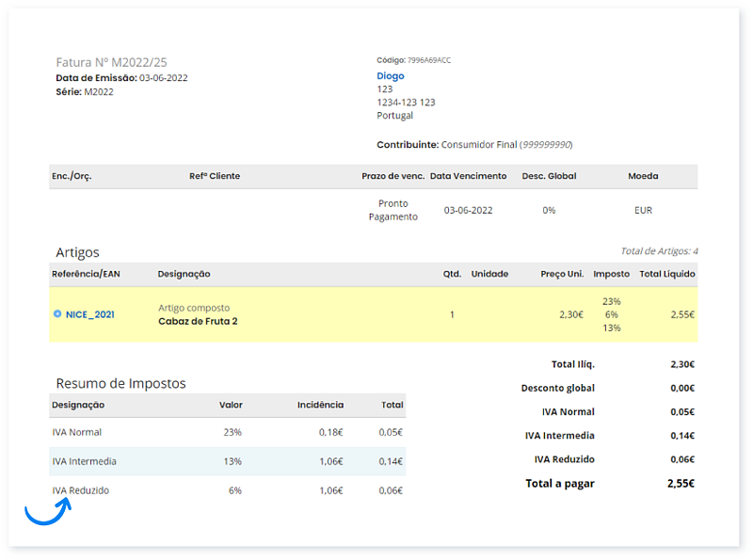753x560 pixels.
Task: Open customer Diogo's profile link
Action: (x=390, y=76)
